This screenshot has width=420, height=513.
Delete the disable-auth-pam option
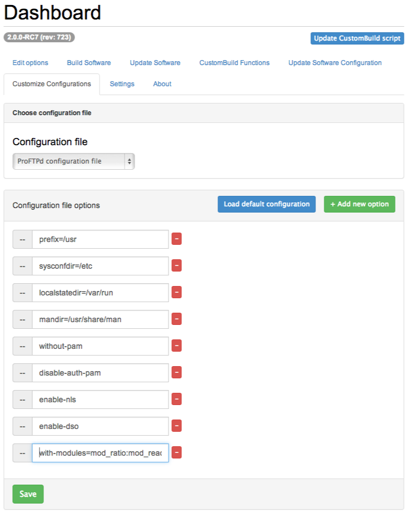(x=176, y=373)
